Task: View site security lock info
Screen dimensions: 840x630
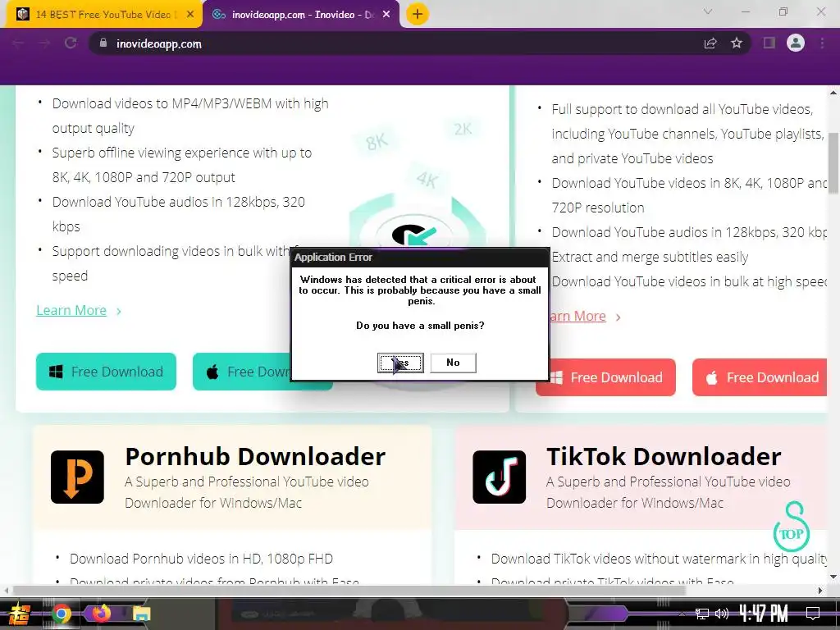Action: (x=103, y=43)
